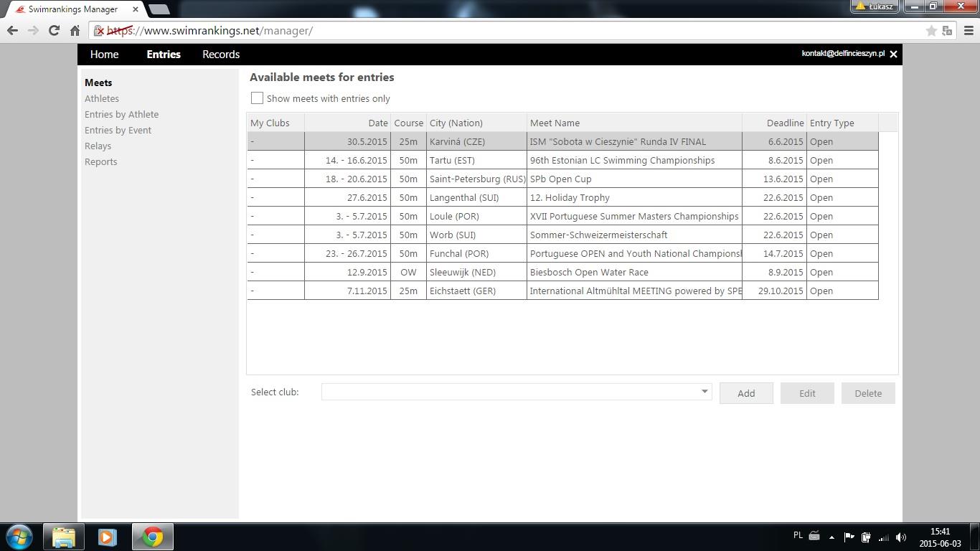Open a new browser tab

point(159,9)
